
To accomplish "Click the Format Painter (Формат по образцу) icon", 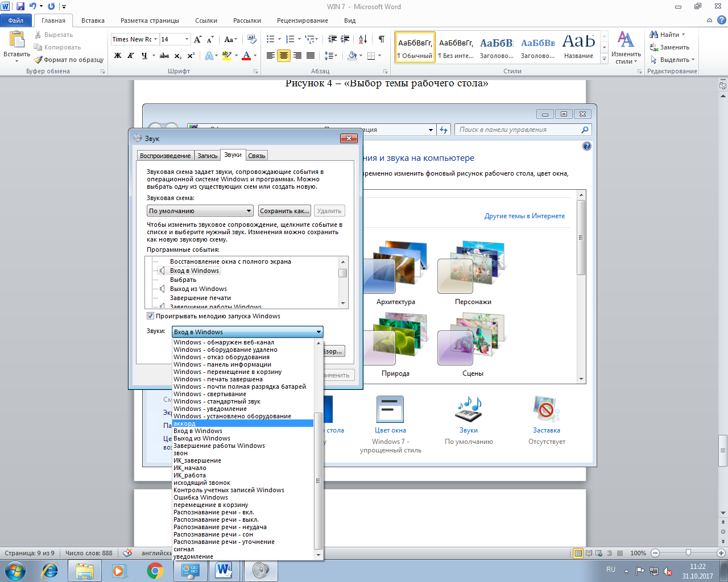I will [x=38, y=60].
